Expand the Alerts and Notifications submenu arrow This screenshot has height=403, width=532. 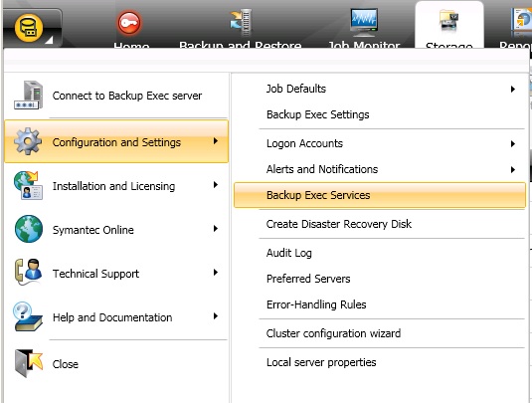point(513,170)
